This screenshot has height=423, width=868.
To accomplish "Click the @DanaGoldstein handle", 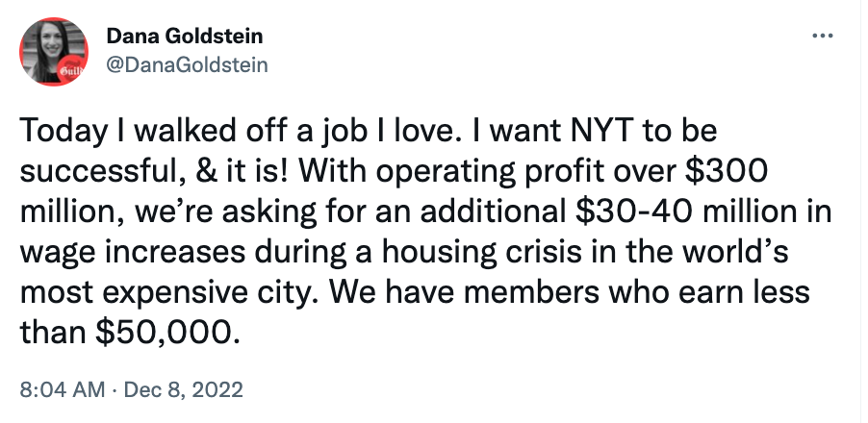I will (x=186, y=63).
